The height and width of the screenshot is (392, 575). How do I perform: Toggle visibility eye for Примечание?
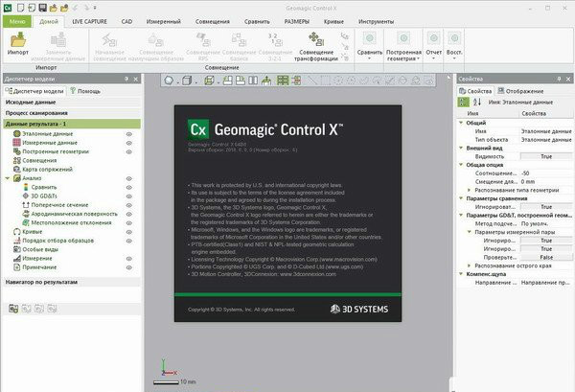tap(129, 267)
